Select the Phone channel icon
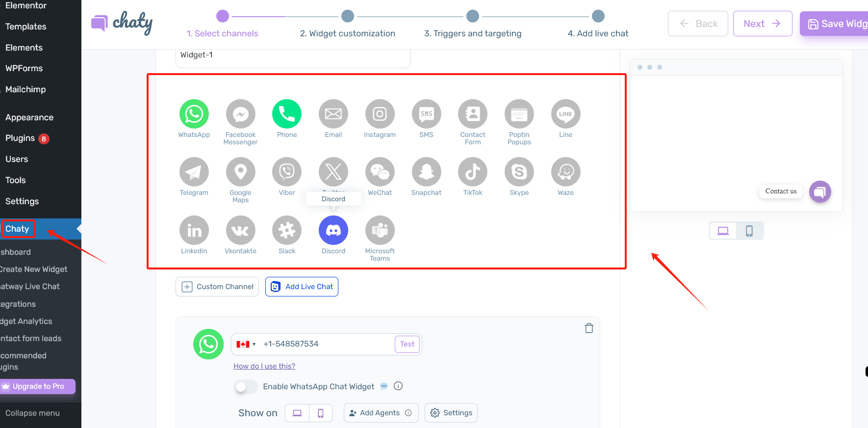 (287, 114)
